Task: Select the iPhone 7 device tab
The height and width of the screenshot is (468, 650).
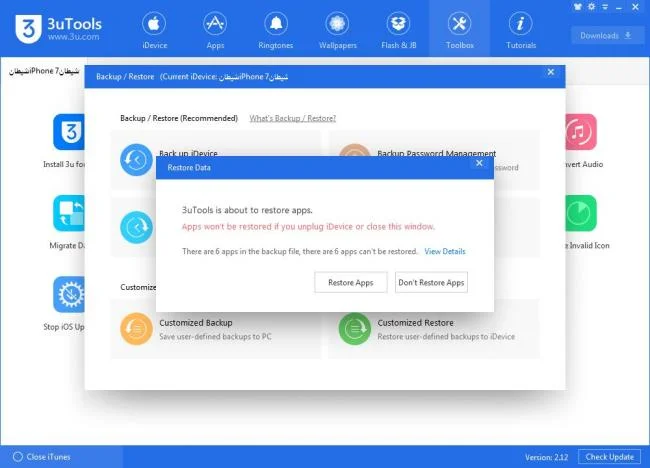Action: [x=44, y=71]
